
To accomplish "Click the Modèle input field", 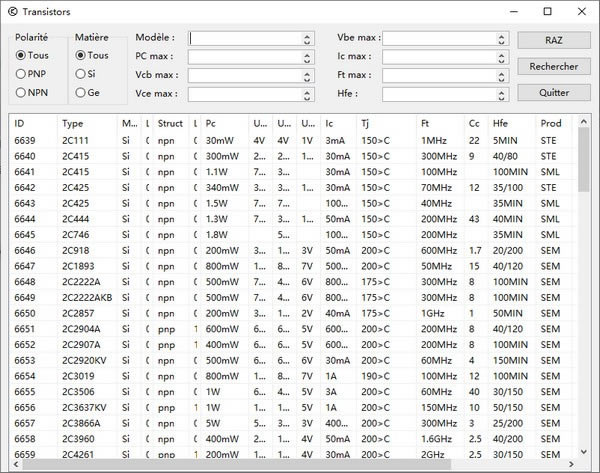I will (x=244, y=38).
